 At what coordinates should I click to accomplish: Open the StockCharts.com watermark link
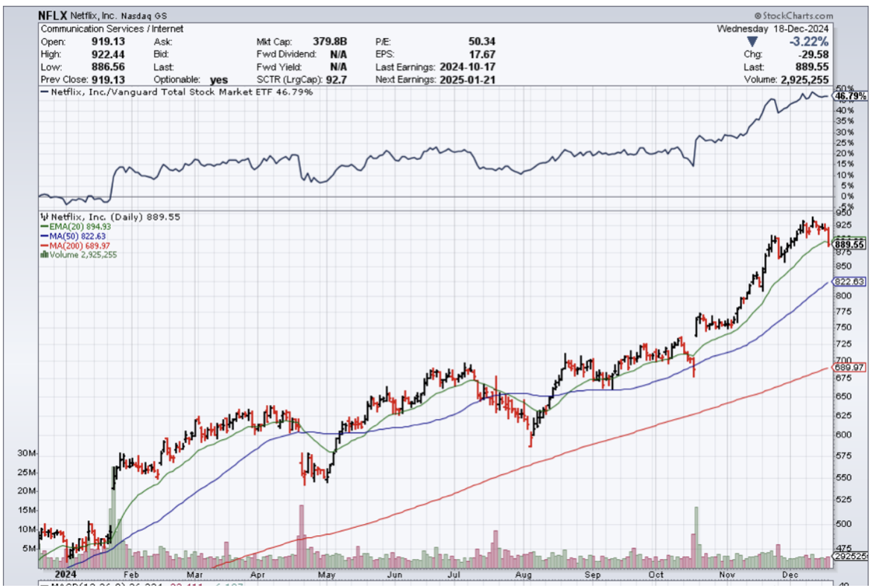coord(793,16)
